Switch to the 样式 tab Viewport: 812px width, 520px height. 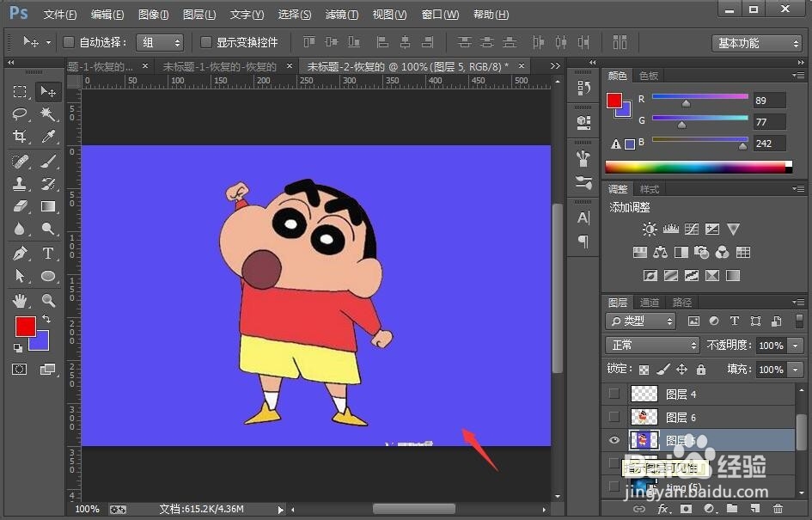649,189
